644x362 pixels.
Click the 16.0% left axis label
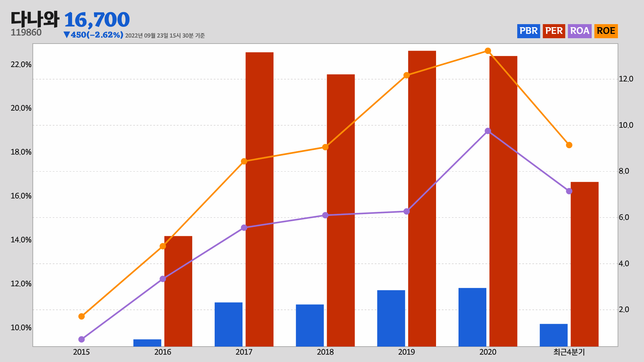pos(21,196)
